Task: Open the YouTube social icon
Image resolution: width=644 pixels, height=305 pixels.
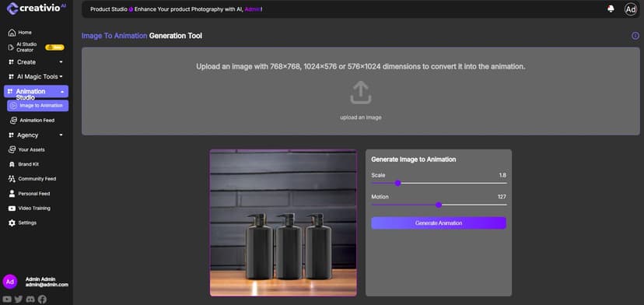Action: pyautogui.click(x=7, y=300)
